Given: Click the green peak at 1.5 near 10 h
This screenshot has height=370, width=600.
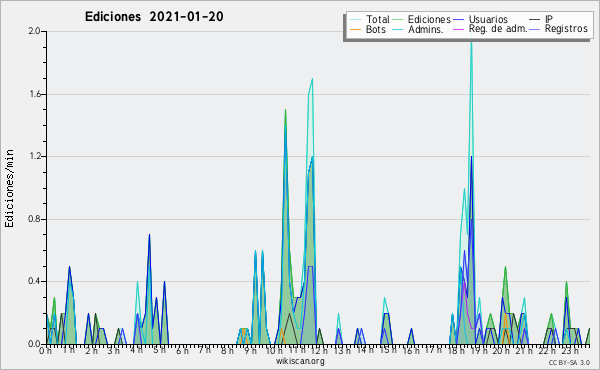Looking at the screenshot, I should click(285, 111).
